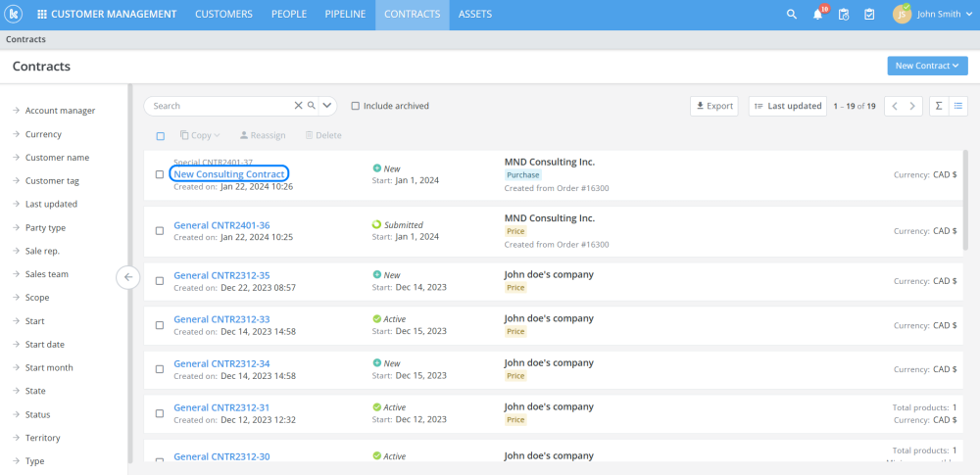Select the New Consulting Contract row checkbox
This screenshot has width=980, height=475.
pos(160,174)
